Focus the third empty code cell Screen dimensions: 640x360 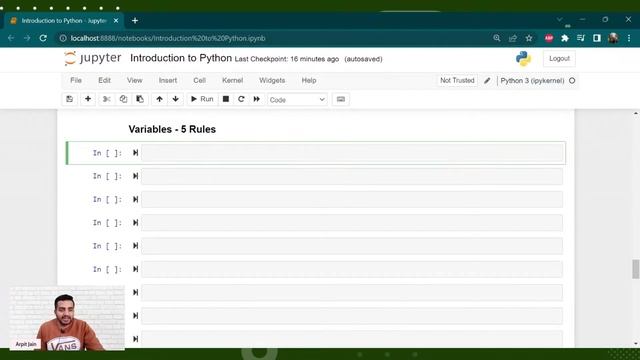[352, 200]
